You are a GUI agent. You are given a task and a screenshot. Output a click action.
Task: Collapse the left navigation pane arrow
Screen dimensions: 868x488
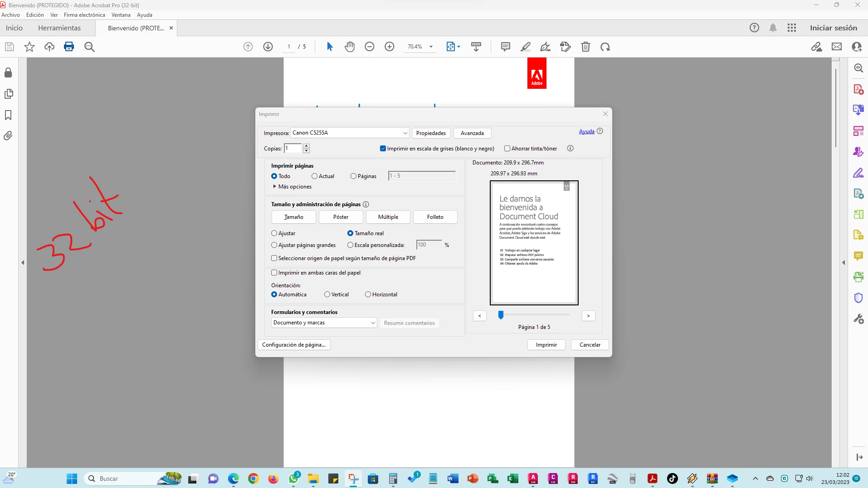[23, 262]
